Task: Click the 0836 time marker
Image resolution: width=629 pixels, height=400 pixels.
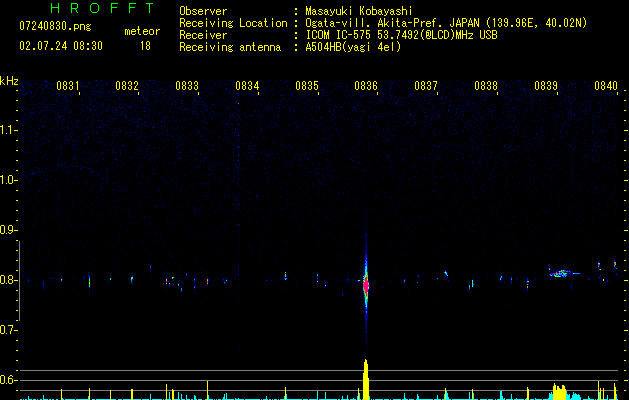Action: [366, 86]
